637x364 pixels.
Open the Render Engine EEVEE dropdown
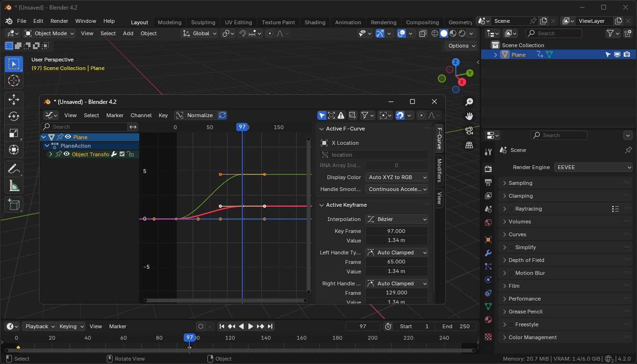click(x=593, y=167)
